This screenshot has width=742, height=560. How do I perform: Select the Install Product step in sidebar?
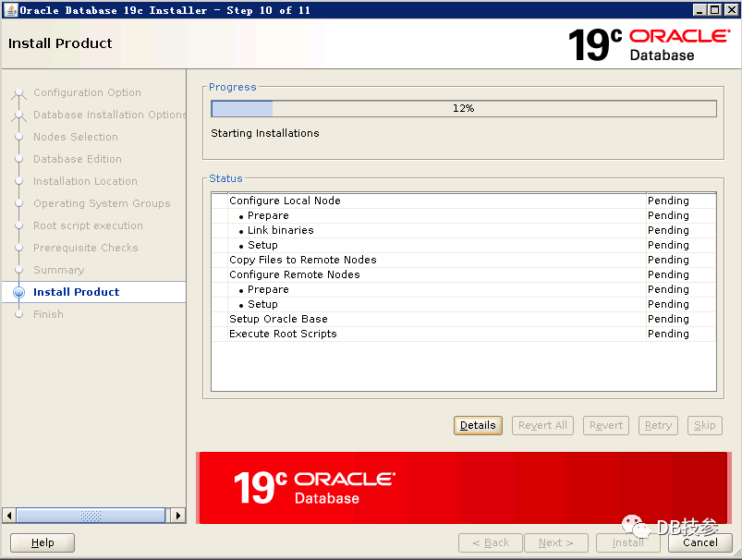(x=77, y=292)
